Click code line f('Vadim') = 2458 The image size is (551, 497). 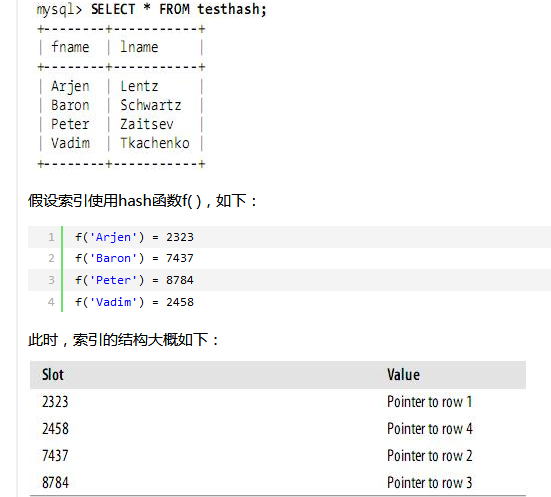point(134,302)
